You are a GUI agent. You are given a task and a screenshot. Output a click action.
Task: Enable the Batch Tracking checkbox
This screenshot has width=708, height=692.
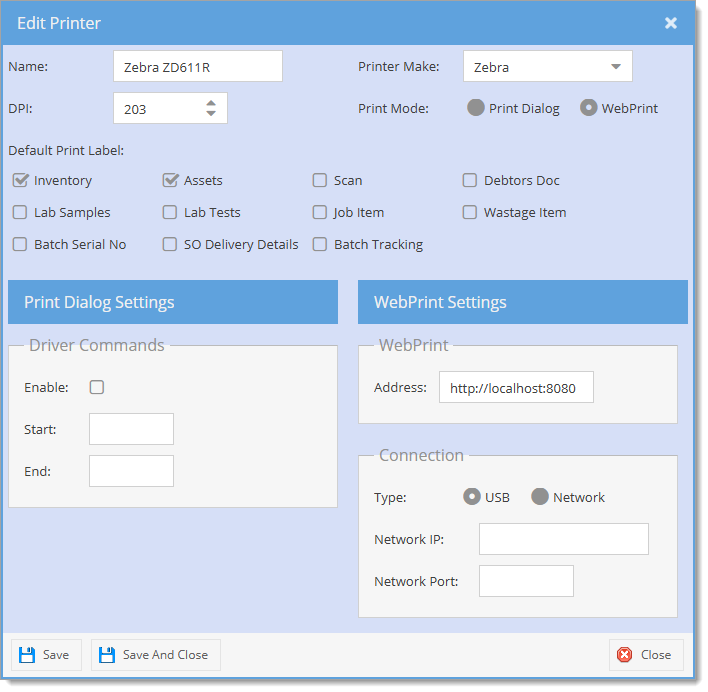pos(320,244)
